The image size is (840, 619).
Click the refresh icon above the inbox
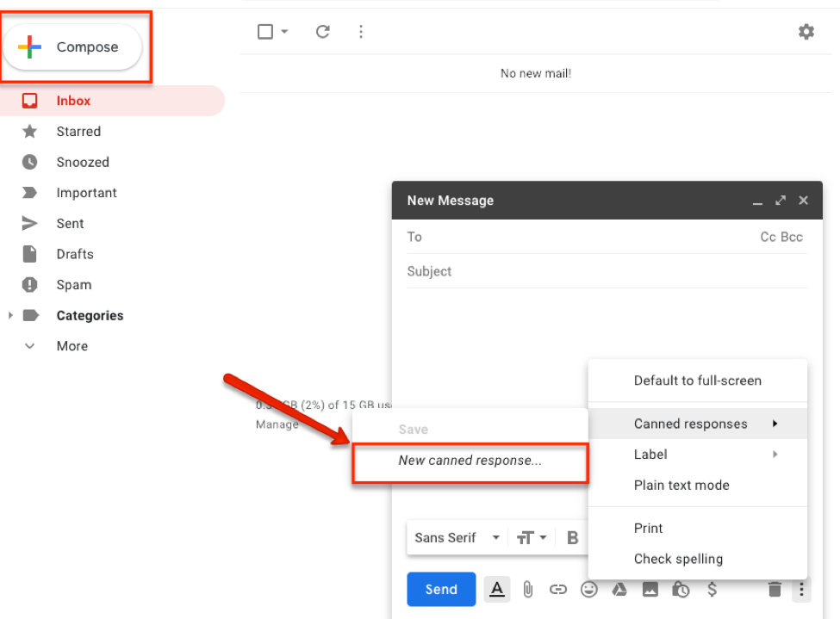click(323, 32)
